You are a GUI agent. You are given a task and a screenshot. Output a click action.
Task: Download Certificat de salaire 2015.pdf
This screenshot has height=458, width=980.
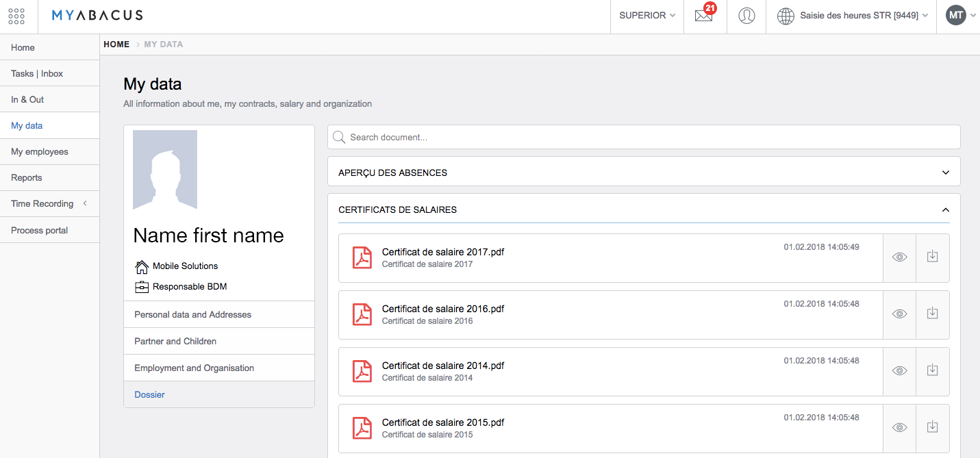[x=932, y=428]
